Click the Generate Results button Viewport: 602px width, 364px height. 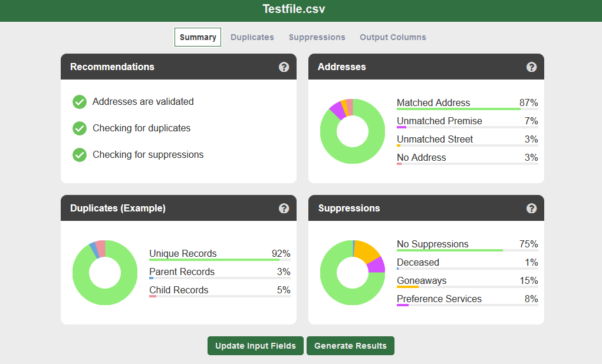pyautogui.click(x=350, y=346)
